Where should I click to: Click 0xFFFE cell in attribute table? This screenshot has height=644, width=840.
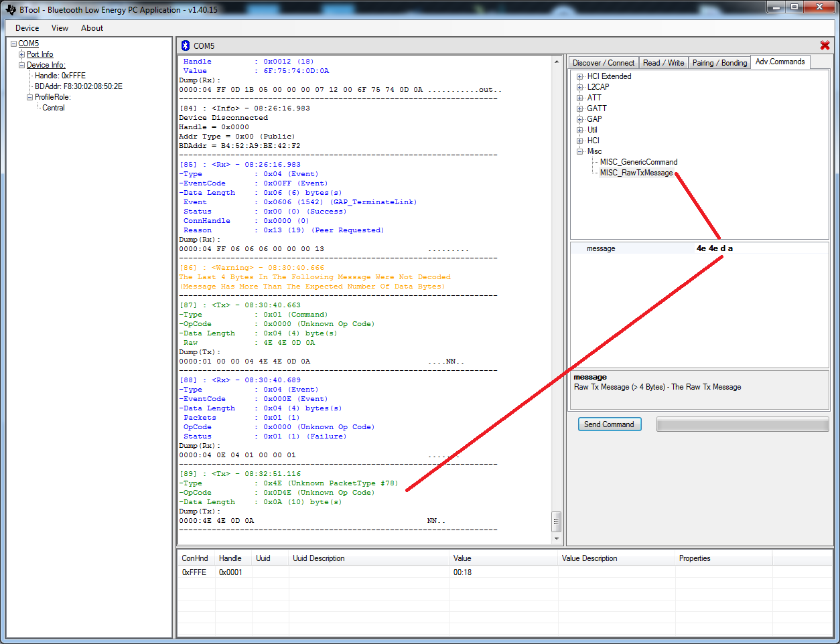(x=194, y=572)
